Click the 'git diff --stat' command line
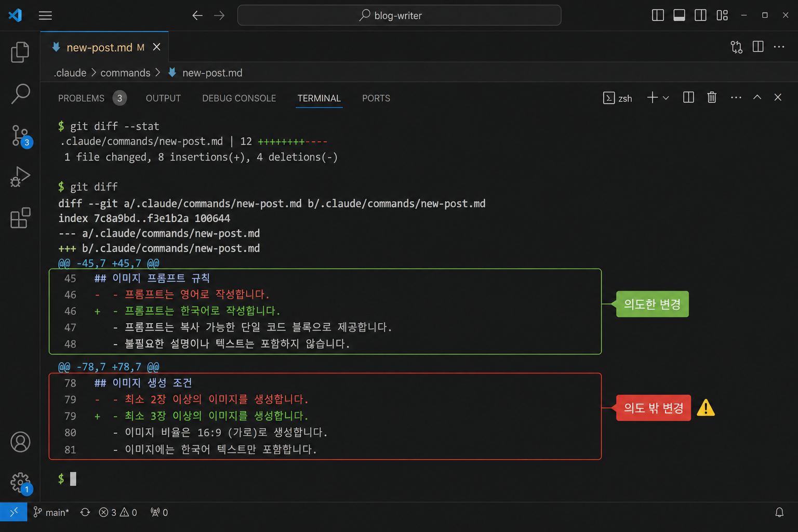The height and width of the screenshot is (532, 798). pyautogui.click(x=109, y=126)
